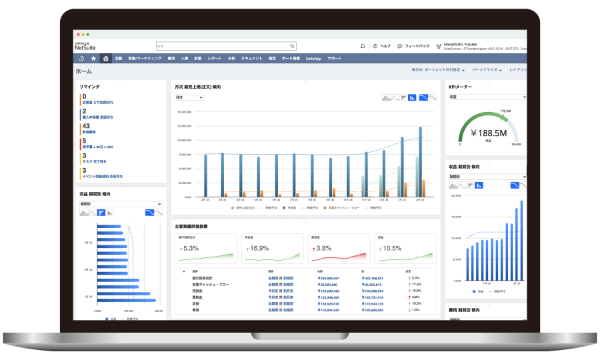Collapse KPI table using header arrow

[x=184, y=272]
